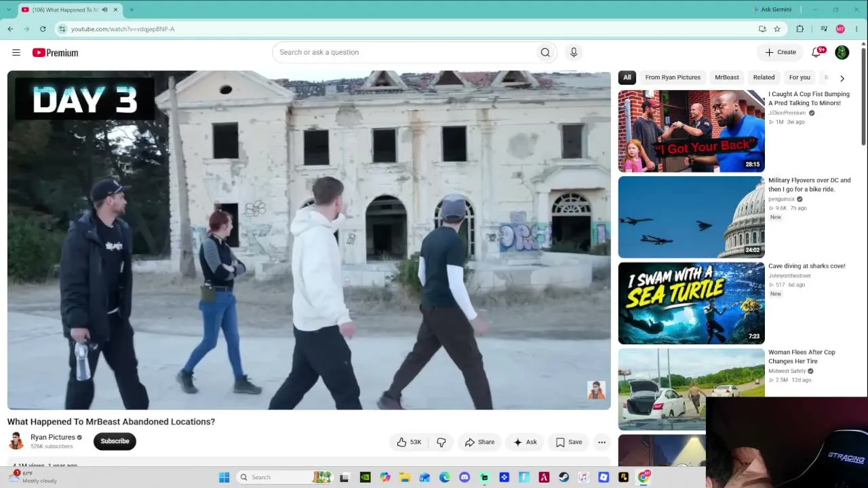Bookmark this page with the star

click(x=777, y=29)
